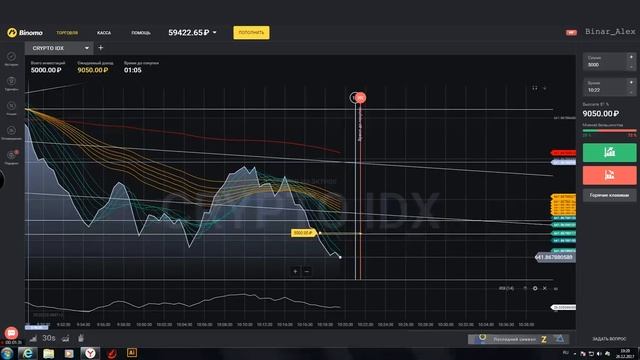Click the Binomo logo
The image size is (640, 360).
click(25, 33)
